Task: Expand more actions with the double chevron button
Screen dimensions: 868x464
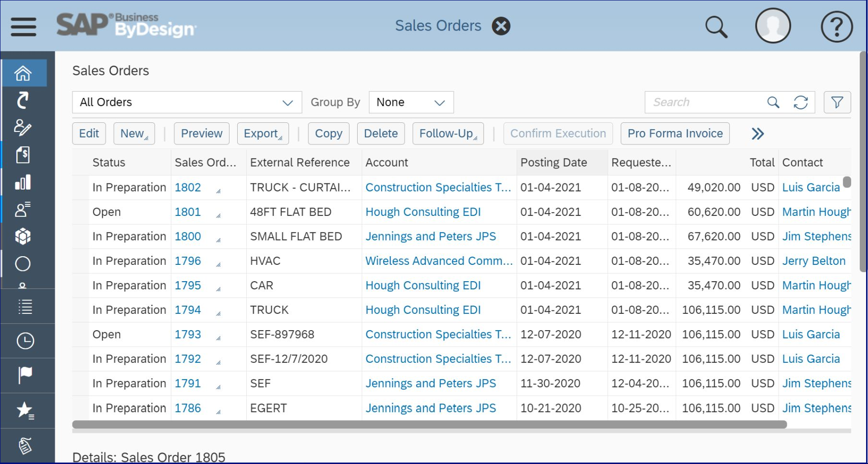Action: coord(757,134)
